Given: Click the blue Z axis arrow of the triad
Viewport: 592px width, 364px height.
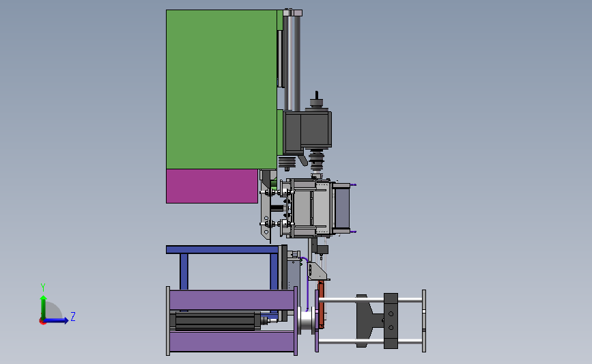Looking at the screenshot, I should [x=56, y=320].
